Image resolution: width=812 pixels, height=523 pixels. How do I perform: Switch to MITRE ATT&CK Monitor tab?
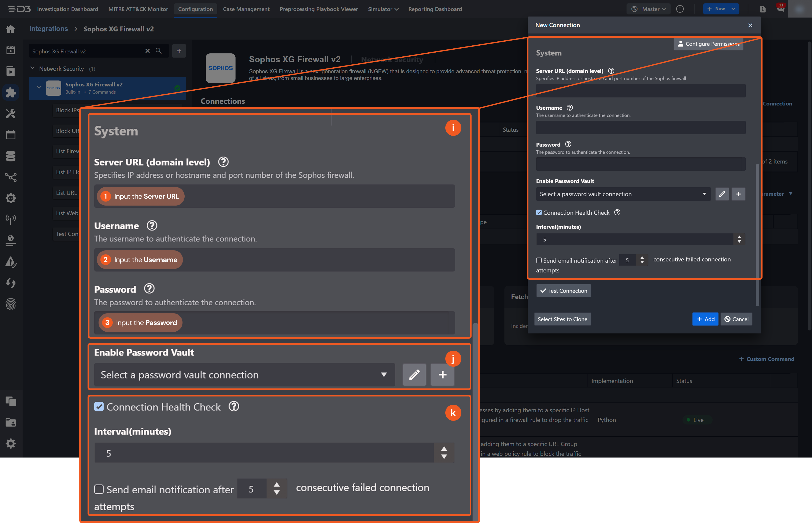pos(138,9)
